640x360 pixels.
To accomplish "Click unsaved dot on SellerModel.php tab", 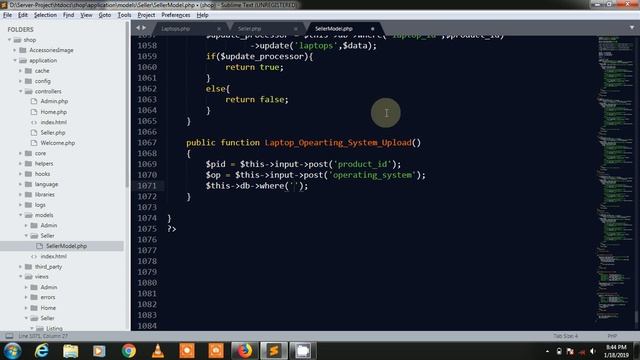I will (372, 29).
